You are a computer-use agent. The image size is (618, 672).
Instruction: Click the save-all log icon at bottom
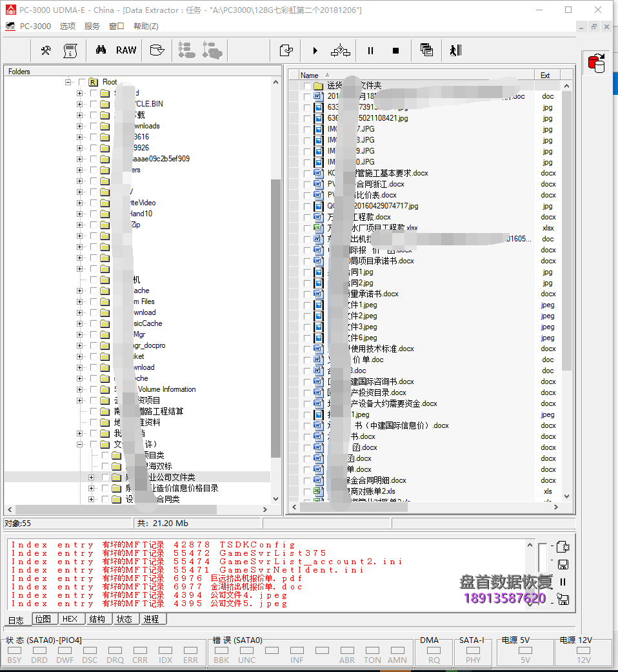click(x=563, y=599)
